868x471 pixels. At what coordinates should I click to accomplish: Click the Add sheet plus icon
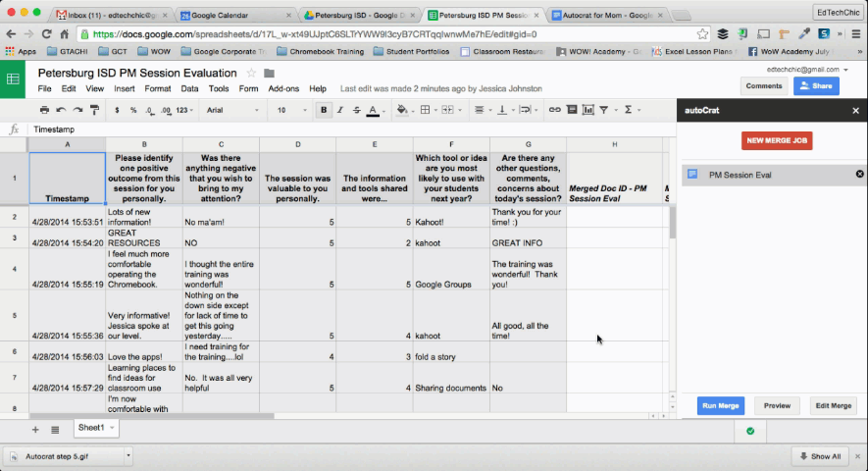click(35, 430)
